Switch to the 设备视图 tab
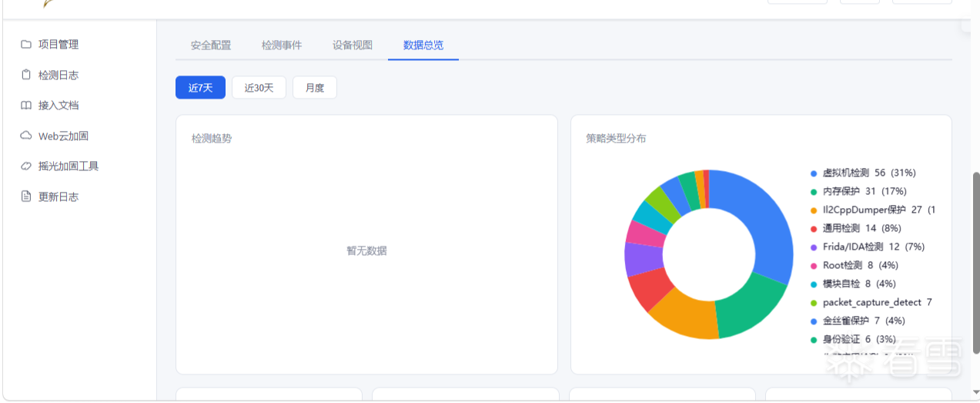Viewport: 980px width, 403px height. click(353, 45)
